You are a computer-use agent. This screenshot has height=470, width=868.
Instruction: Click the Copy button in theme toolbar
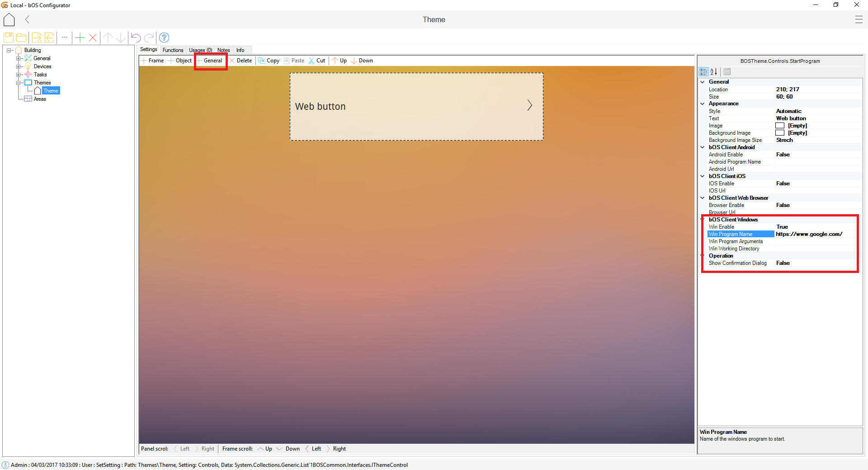[269, 61]
